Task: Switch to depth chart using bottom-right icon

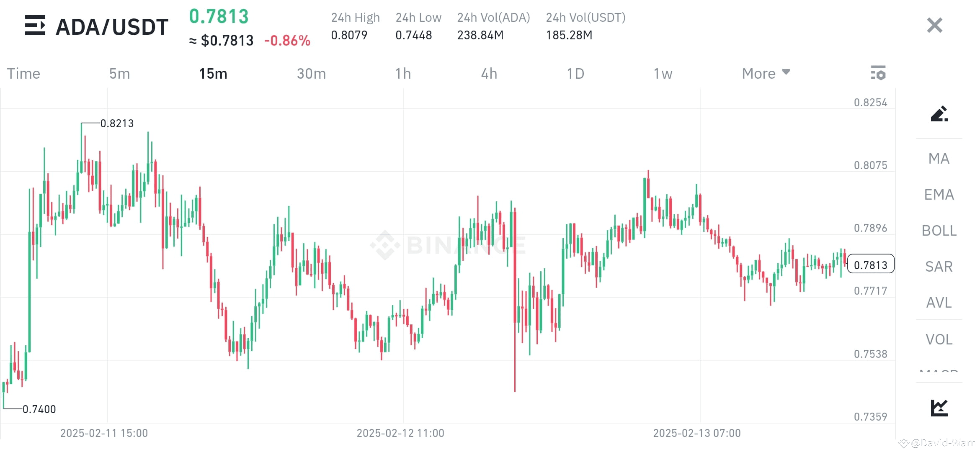Action: click(x=938, y=406)
